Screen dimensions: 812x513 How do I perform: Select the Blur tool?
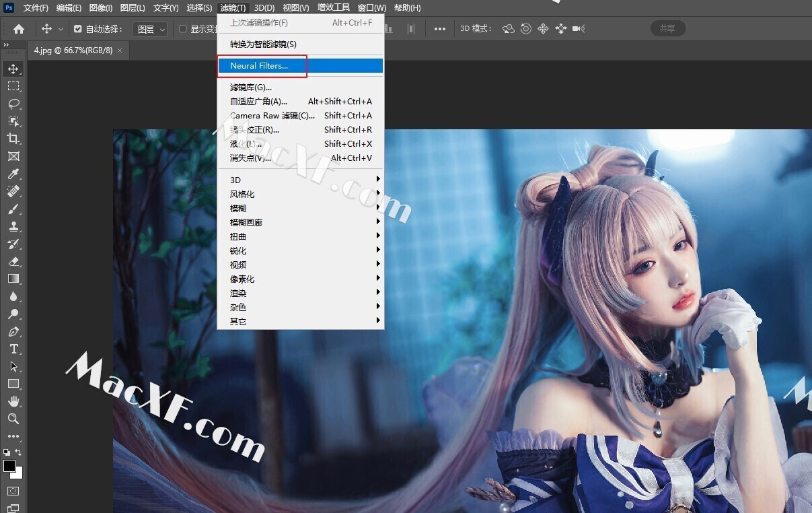click(x=13, y=296)
